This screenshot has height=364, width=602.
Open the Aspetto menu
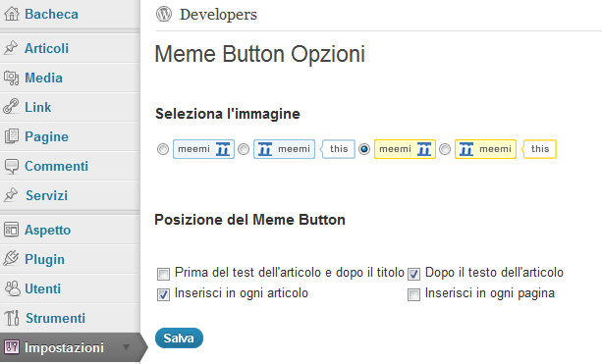click(47, 230)
